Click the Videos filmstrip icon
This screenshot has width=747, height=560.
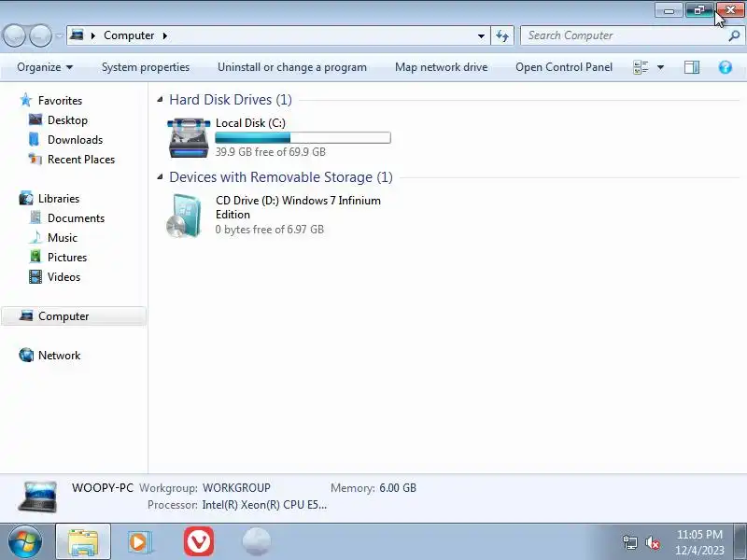pos(35,276)
